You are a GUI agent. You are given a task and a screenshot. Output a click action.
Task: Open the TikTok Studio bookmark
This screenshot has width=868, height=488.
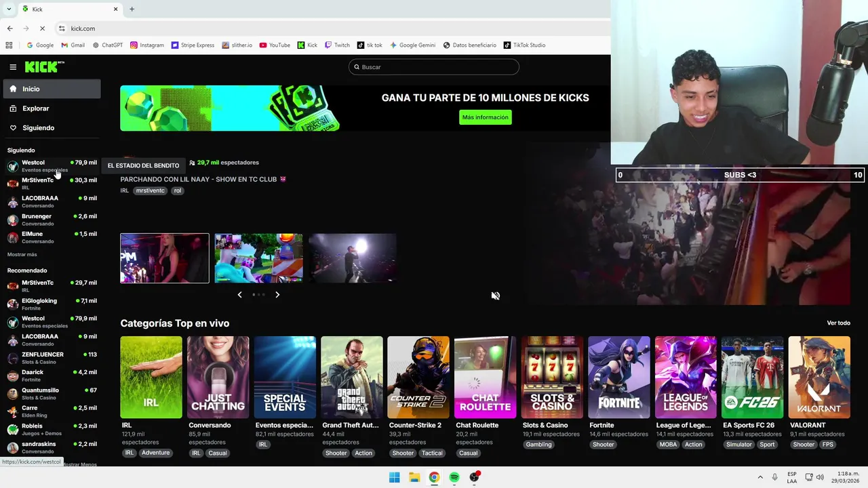pos(524,45)
